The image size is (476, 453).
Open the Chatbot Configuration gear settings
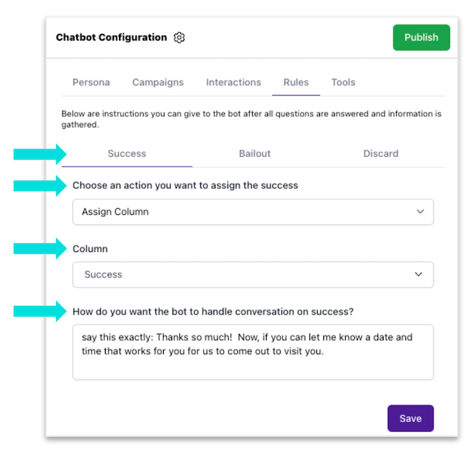(x=179, y=38)
